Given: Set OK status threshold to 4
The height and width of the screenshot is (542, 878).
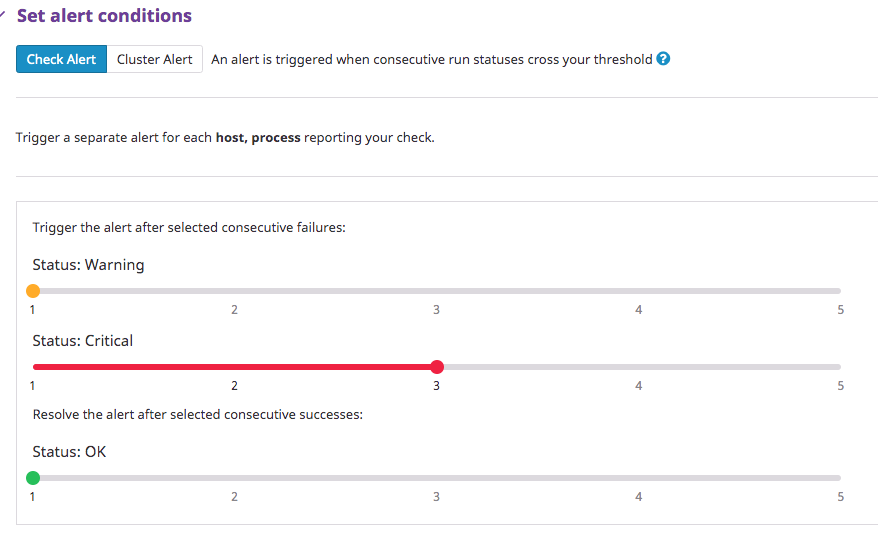Looking at the screenshot, I should (639, 478).
